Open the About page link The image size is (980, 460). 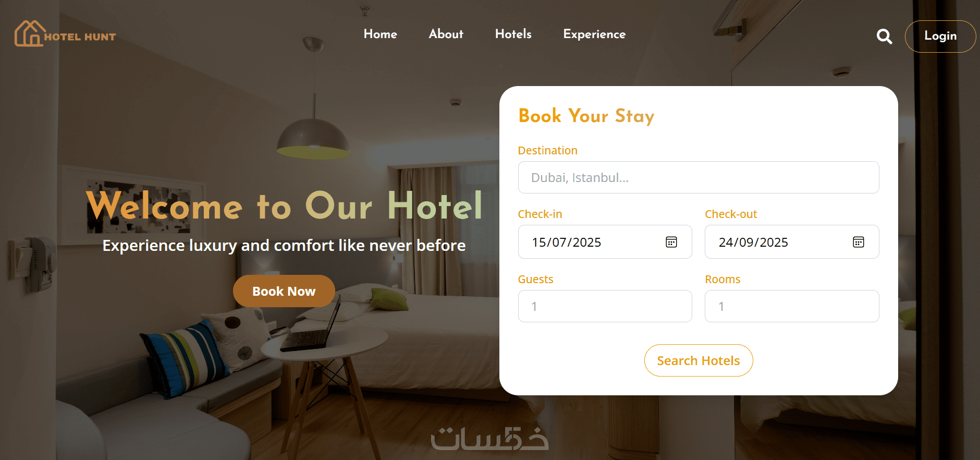(446, 34)
